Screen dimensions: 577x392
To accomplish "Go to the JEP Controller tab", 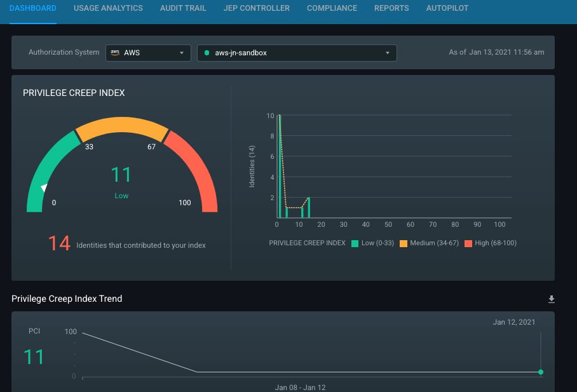I will 256,8.
